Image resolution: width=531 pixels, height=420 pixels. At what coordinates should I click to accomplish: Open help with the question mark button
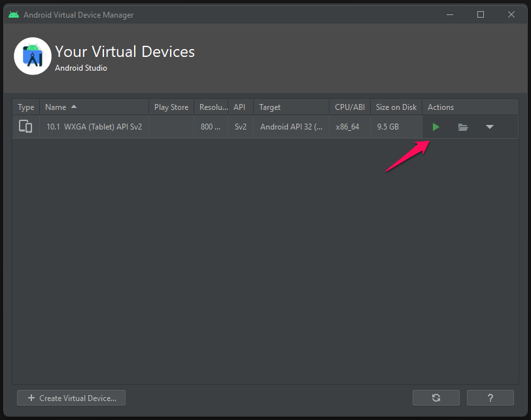click(490, 398)
